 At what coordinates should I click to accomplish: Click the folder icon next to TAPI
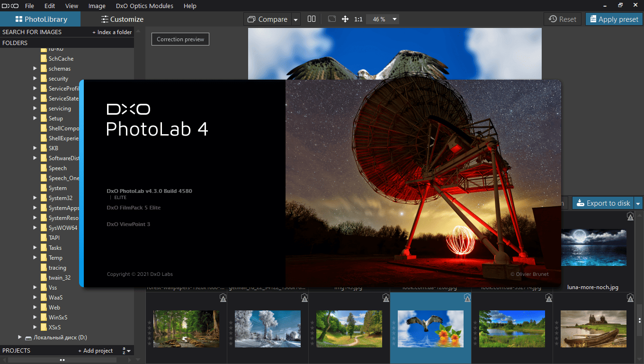[44, 238]
